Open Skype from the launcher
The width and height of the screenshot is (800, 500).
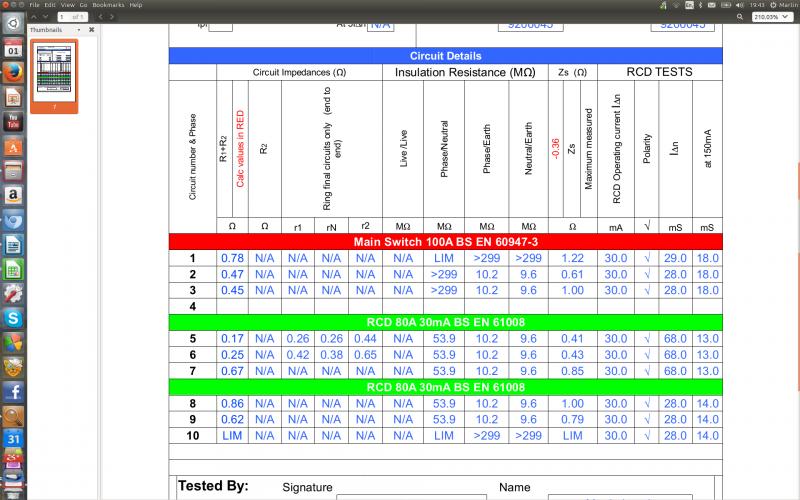tap(13, 318)
